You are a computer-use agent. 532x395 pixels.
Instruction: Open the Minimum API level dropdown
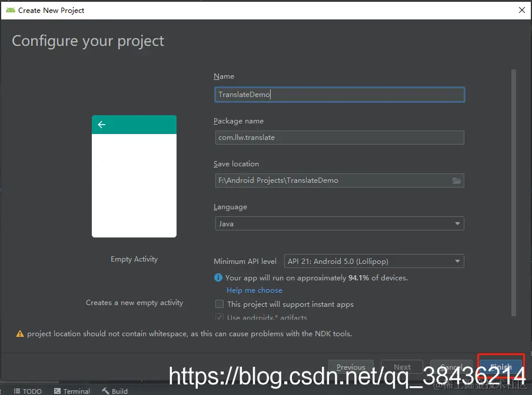pos(374,261)
